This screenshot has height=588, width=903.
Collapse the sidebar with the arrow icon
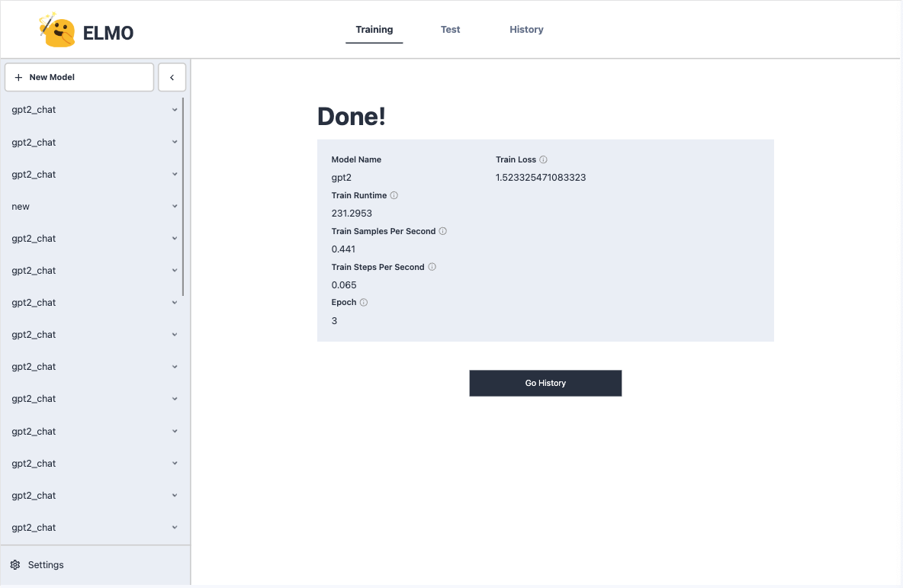click(172, 77)
